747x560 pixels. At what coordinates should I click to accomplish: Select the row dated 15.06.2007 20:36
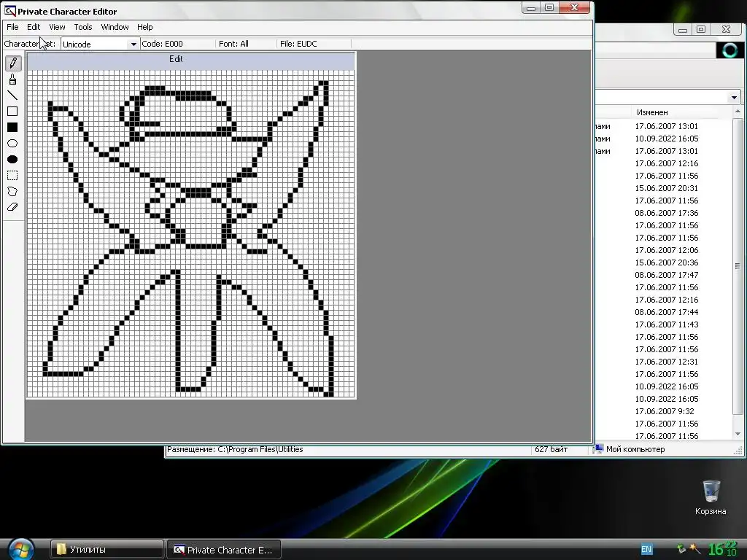(662, 262)
